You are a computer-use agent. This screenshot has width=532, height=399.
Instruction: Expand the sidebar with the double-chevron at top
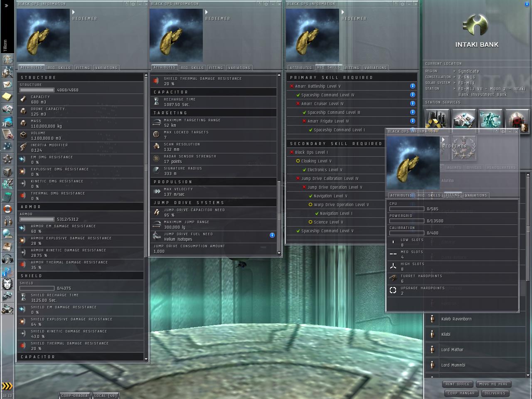(x=6, y=5)
